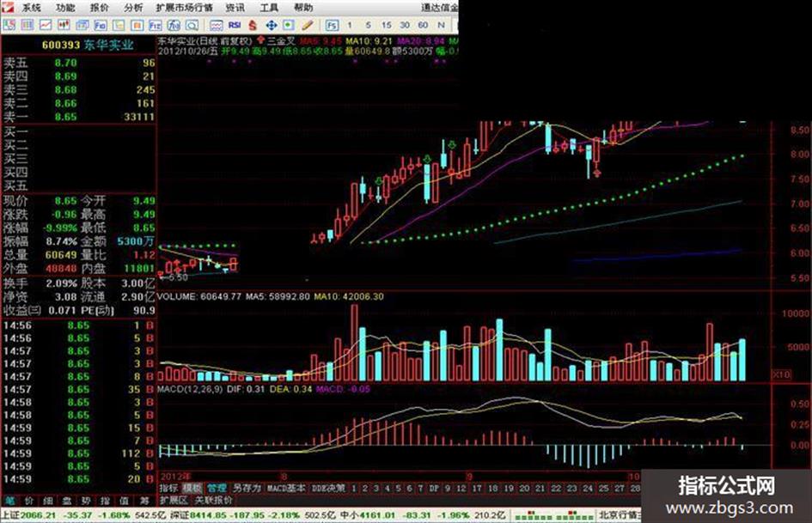The image size is (812, 523).
Task: Click the yellow document toolbar icon
Action: tap(119, 24)
